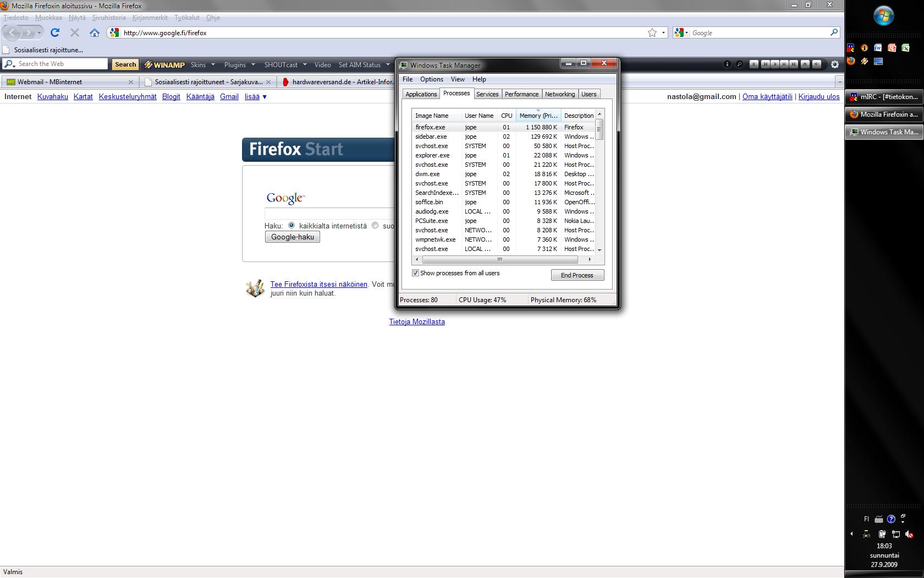Show hidden tray icons arrow
Viewport: 924px width, 578px height.
(851, 534)
